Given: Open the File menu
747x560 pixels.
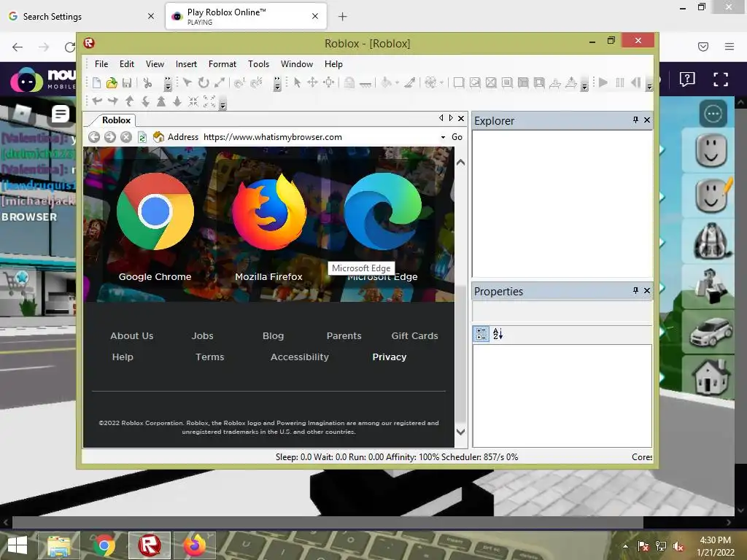Looking at the screenshot, I should (x=101, y=64).
